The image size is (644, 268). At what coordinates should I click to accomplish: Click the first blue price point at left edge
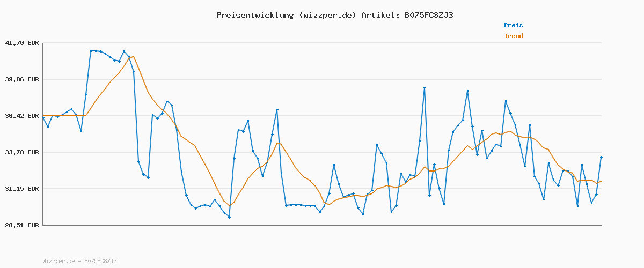pos(43,117)
